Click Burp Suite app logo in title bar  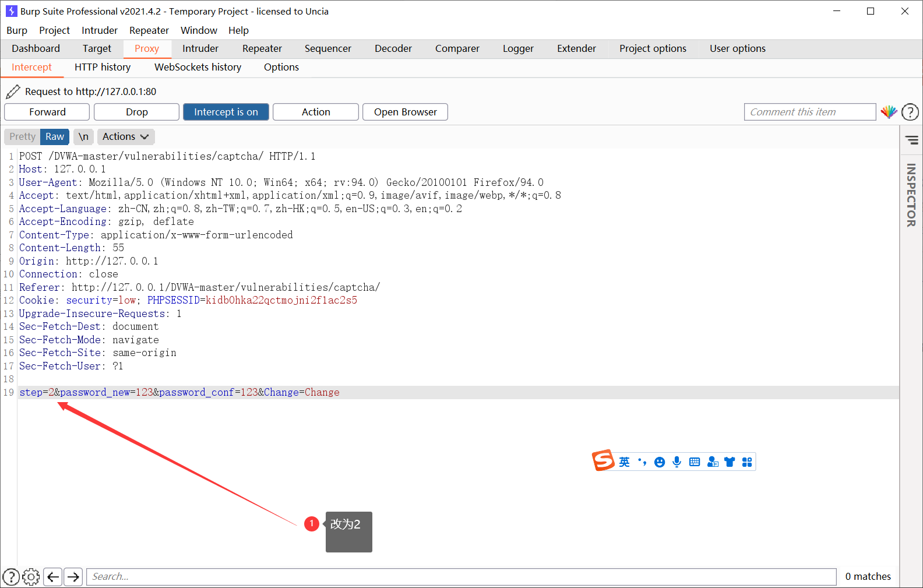click(x=11, y=11)
